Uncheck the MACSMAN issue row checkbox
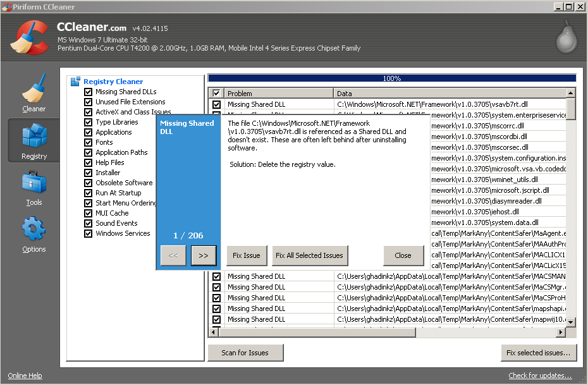Image resolution: width=588 pixels, height=385 pixels. (x=216, y=276)
